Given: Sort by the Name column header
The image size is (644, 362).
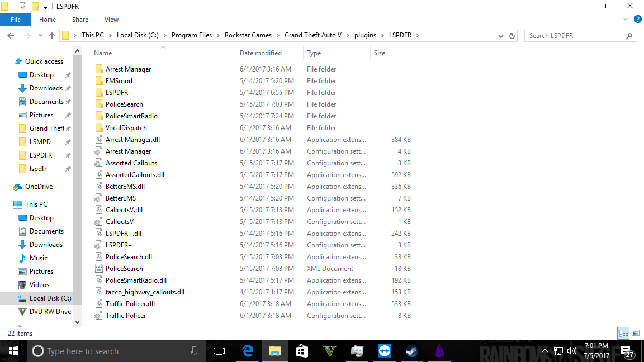Looking at the screenshot, I should 103,53.
